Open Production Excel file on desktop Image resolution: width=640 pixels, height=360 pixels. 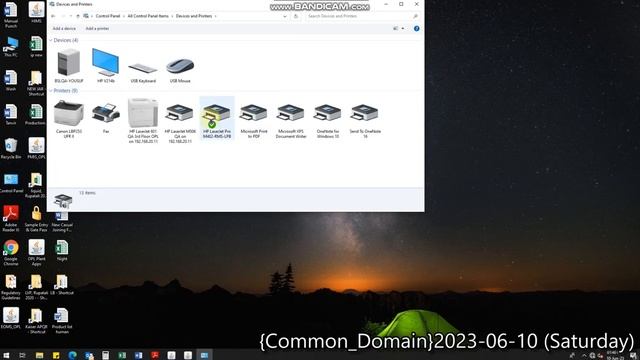pos(36,114)
